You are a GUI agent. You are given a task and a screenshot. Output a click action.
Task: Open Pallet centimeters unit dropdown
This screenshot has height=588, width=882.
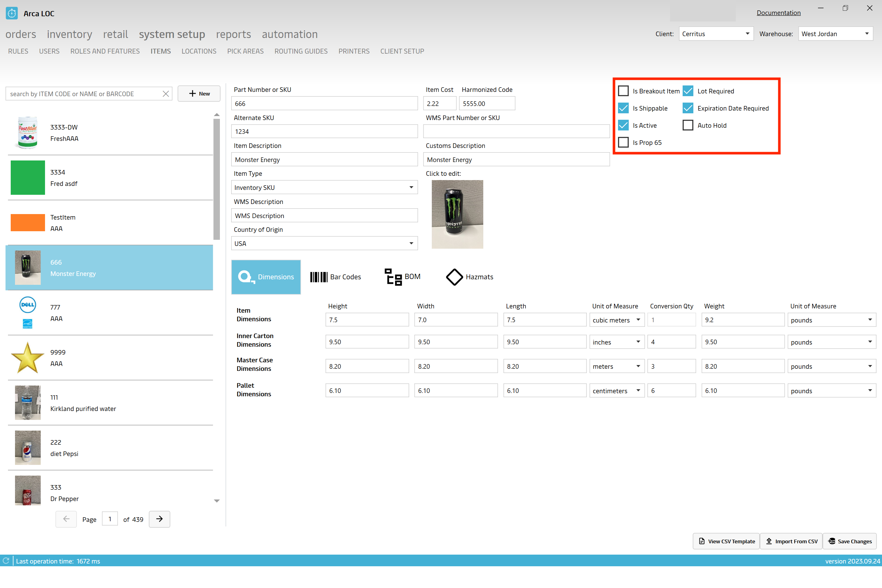coord(617,391)
